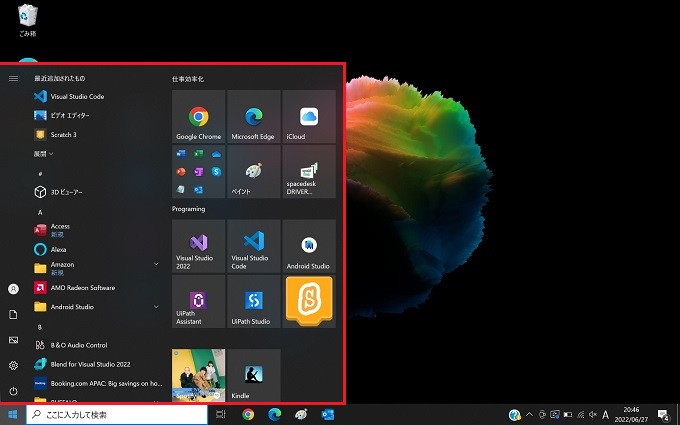This screenshot has width=680, height=425.
Task: Open Settings gear in Start sidebar
Action: [13, 366]
